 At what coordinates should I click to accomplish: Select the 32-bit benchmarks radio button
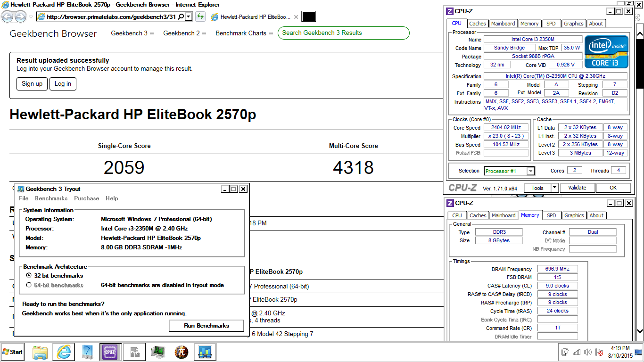click(x=29, y=275)
